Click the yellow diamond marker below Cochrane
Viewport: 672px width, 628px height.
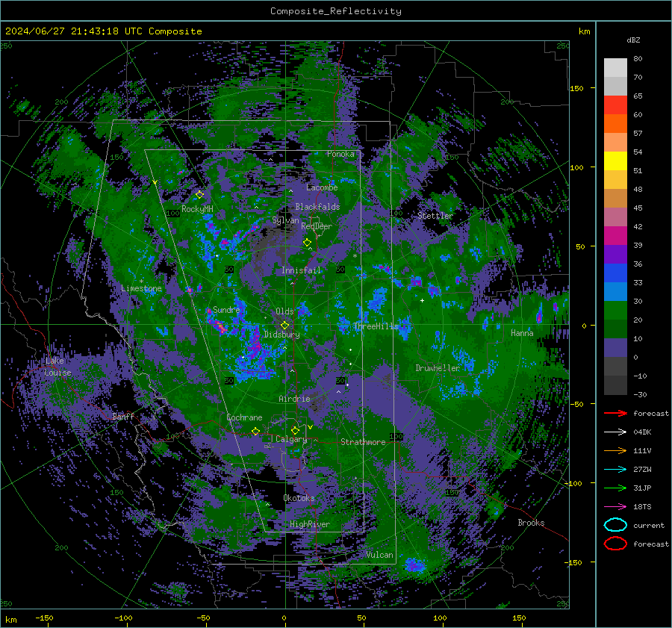[x=255, y=431]
